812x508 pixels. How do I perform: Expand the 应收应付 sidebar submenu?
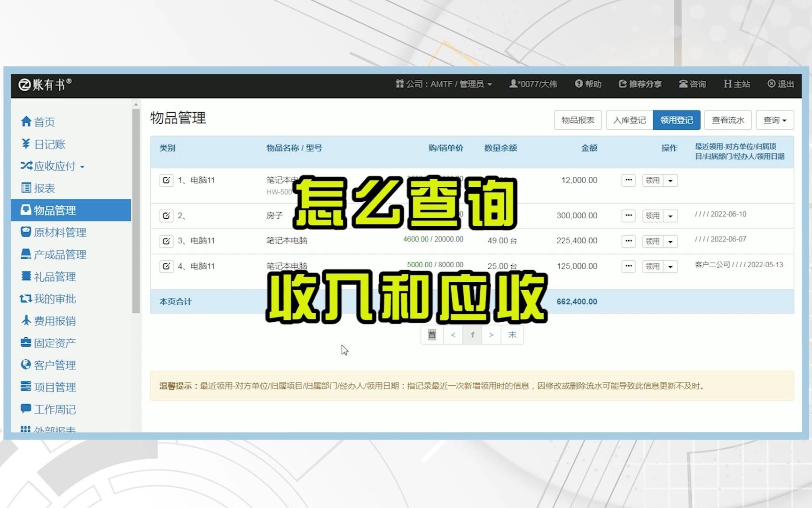(52, 166)
